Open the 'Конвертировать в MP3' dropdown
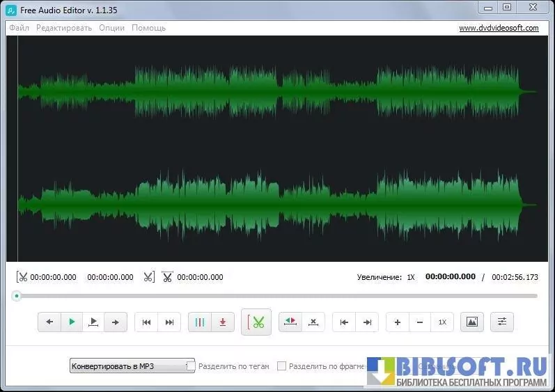The image size is (555, 392). pos(132,366)
